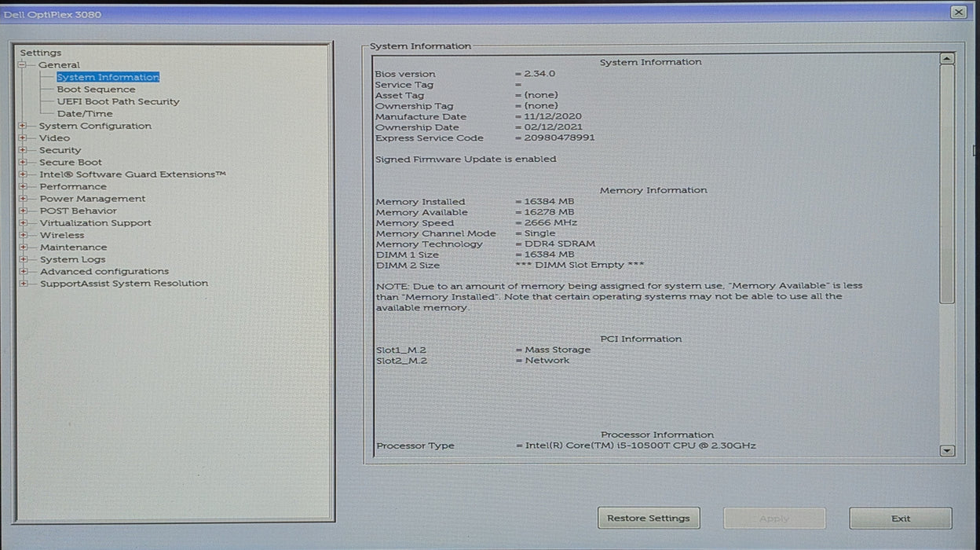
Task: Select the Video category label
Action: point(54,138)
